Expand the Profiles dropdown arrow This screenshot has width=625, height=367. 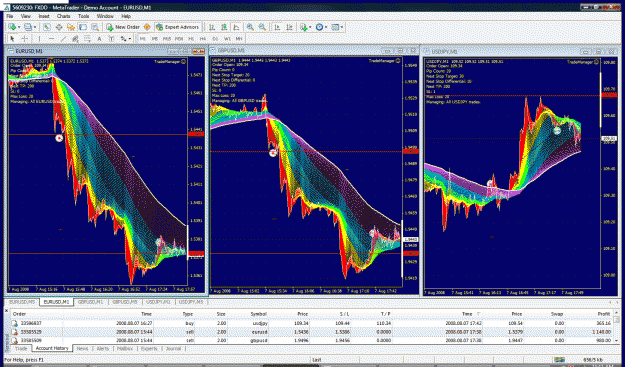35,27
